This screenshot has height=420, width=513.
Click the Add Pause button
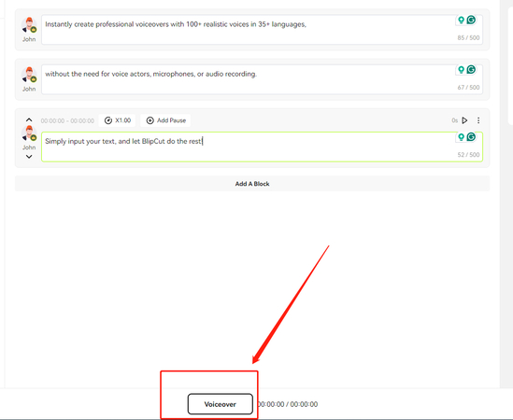coord(166,120)
